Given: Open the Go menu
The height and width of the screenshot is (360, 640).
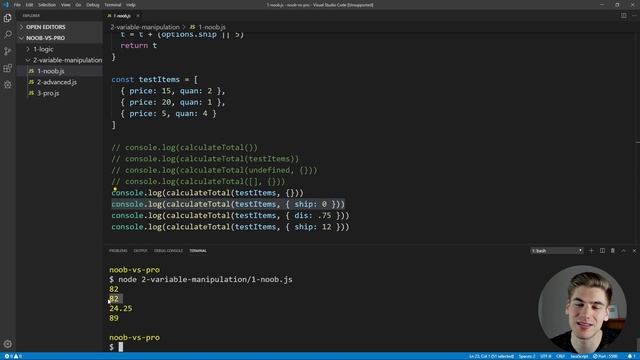Looking at the screenshot, I should [78, 5].
